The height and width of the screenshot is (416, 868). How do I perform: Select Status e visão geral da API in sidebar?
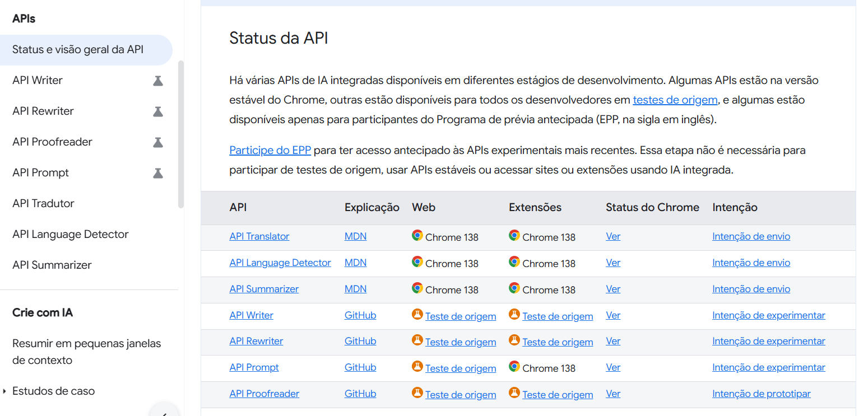[x=86, y=50]
